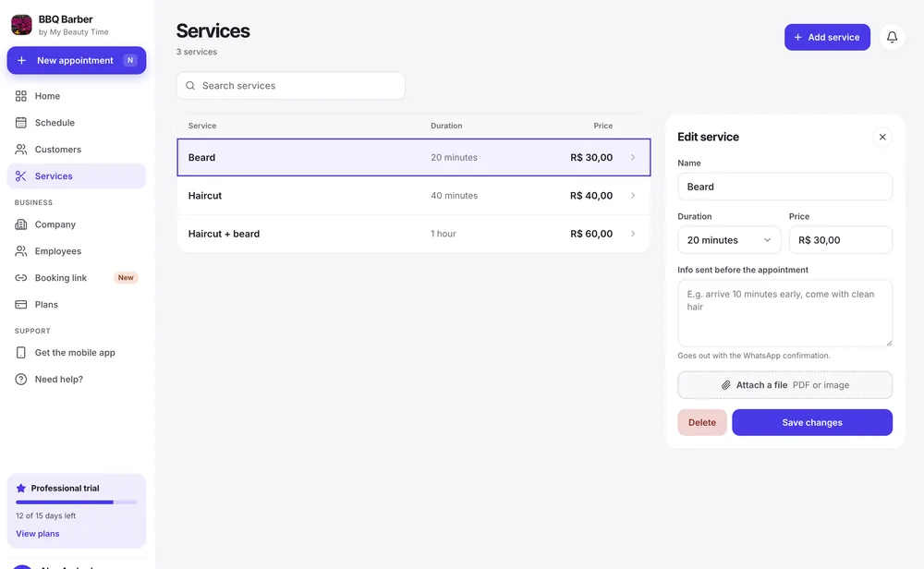Image resolution: width=924 pixels, height=569 pixels.
Task: Click the mobile phone icon in Support
Action: click(x=21, y=352)
